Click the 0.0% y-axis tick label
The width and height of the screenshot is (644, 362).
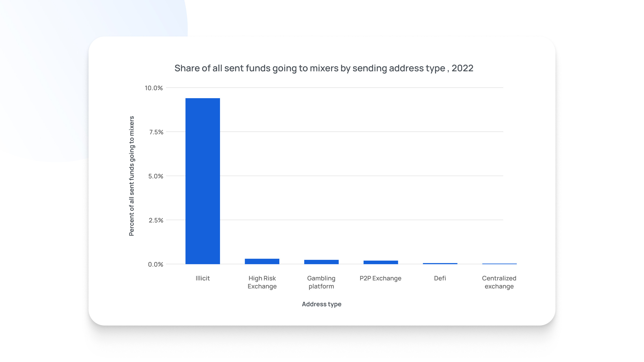click(156, 264)
